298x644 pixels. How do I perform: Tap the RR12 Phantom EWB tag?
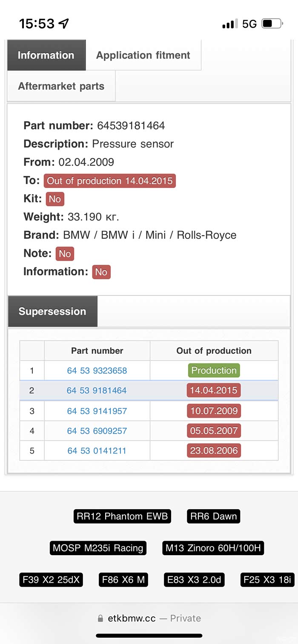(122, 516)
